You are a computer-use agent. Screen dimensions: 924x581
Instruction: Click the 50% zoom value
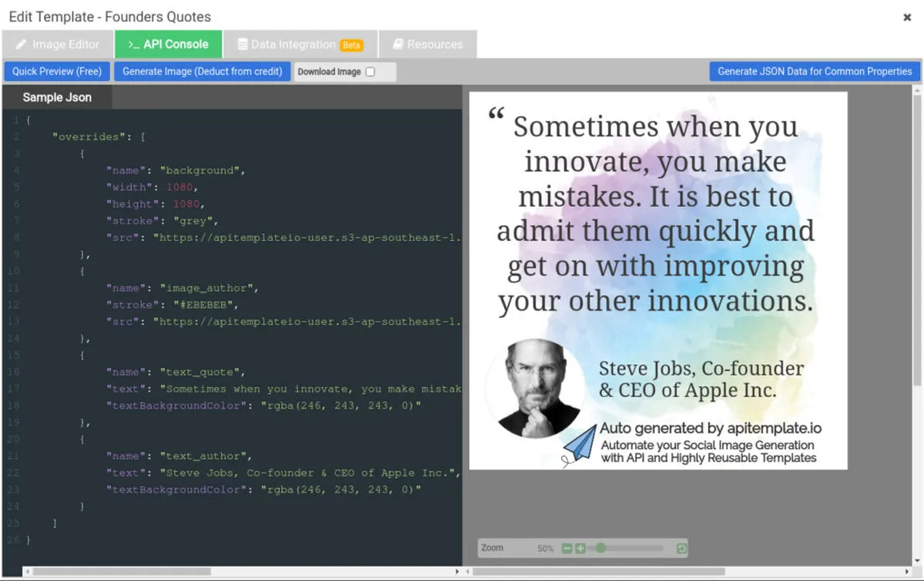545,549
